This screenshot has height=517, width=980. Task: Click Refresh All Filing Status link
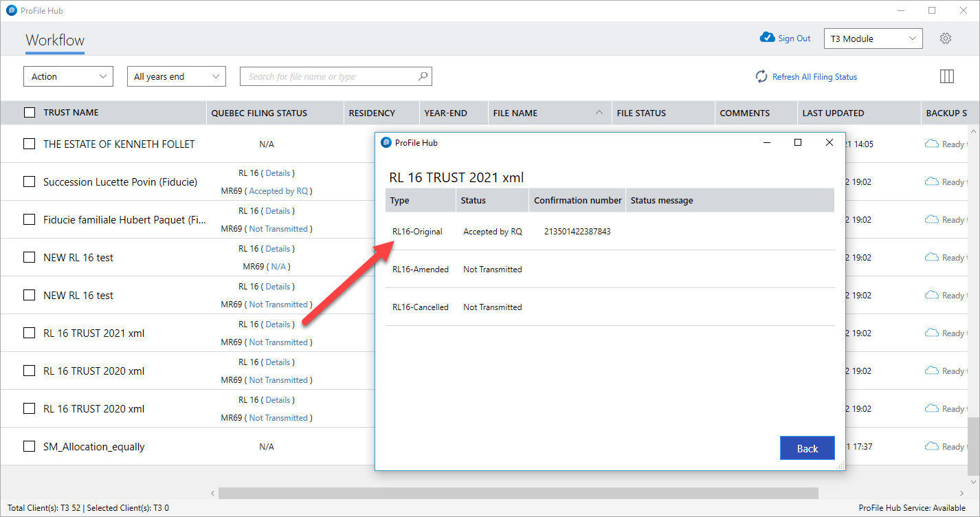click(x=814, y=77)
